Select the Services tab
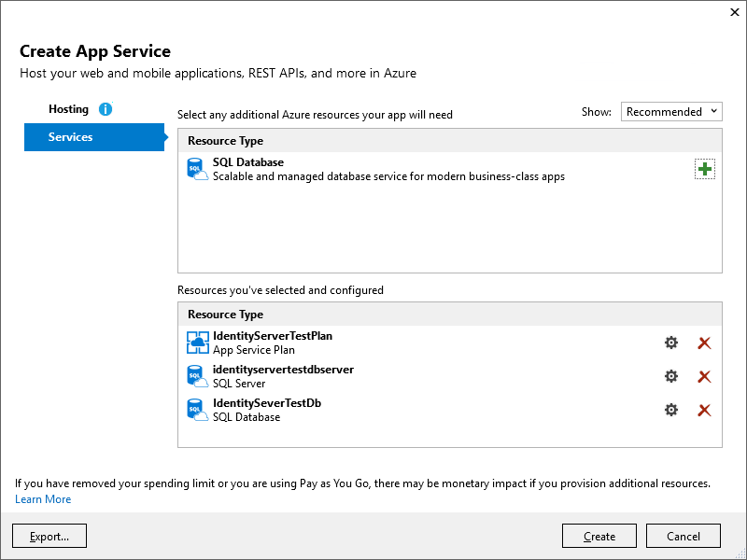This screenshot has width=747, height=560. click(94, 137)
